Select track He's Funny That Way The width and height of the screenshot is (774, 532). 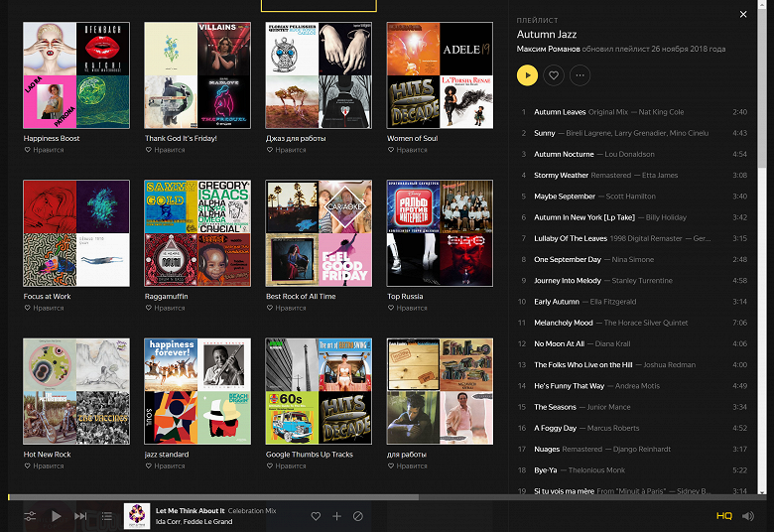pyautogui.click(x=634, y=386)
